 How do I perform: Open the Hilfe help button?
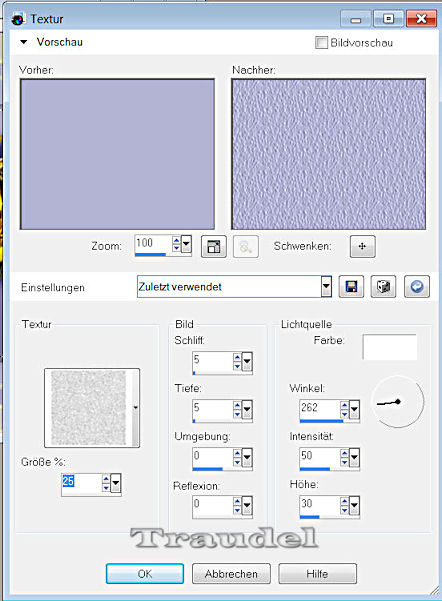[x=317, y=573]
